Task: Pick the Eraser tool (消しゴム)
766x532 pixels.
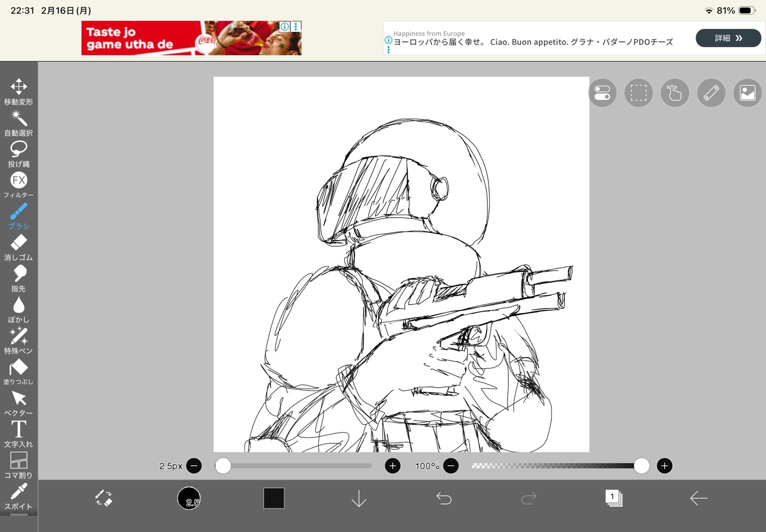Action: [18, 247]
